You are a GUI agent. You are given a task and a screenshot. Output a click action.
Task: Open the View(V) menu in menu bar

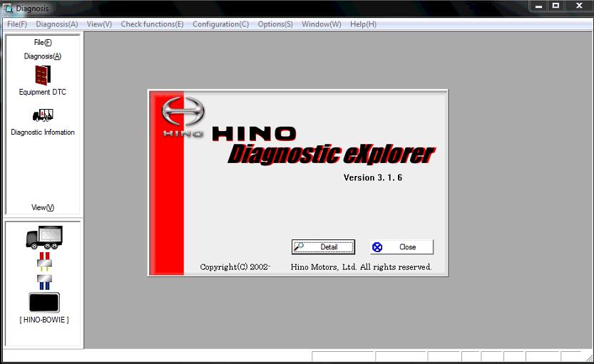click(x=99, y=24)
